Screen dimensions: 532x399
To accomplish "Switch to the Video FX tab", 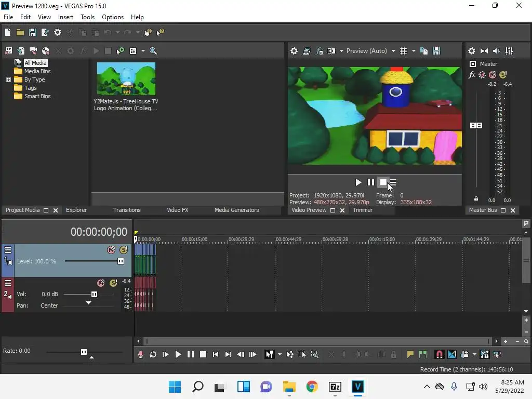I will pos(178,210).
